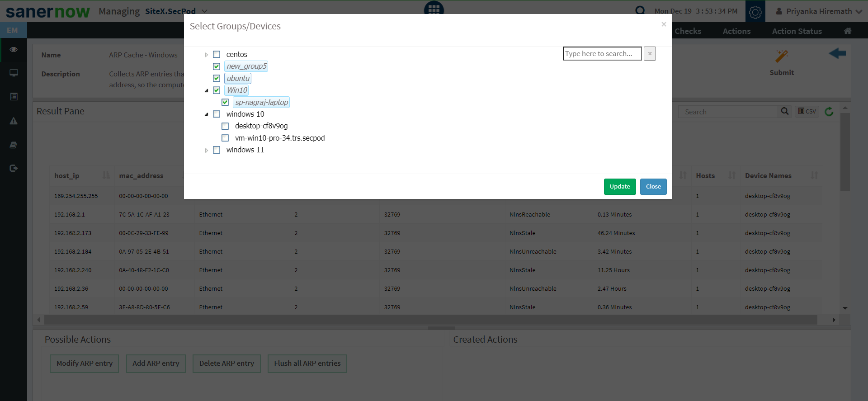The height and width of the screenshot is (401, 868).
Task: Check the centos group checkbox
Action: click(x=217, y=54)
